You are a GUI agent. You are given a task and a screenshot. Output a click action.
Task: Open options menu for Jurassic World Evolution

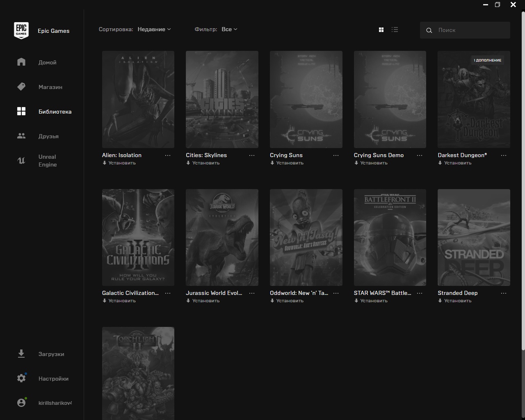[252, 293]
